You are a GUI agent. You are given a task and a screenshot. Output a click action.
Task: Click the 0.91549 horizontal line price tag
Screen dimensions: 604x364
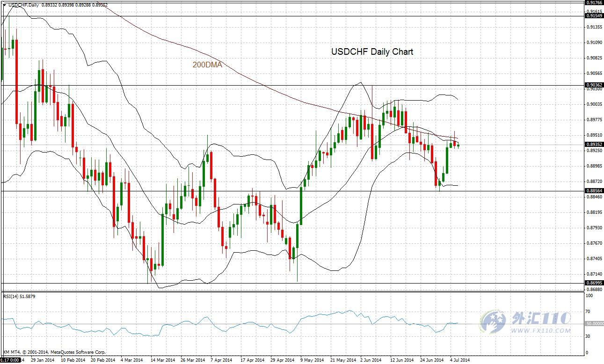pos(594,16)
